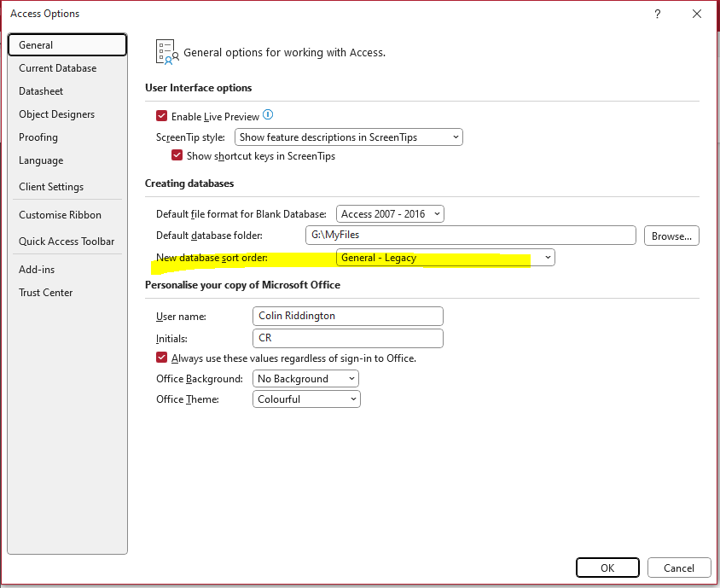The height and width of the screenshot is (588, 720).
Task: Click the Live Preview info icon
Action: (x=268, y=115)
